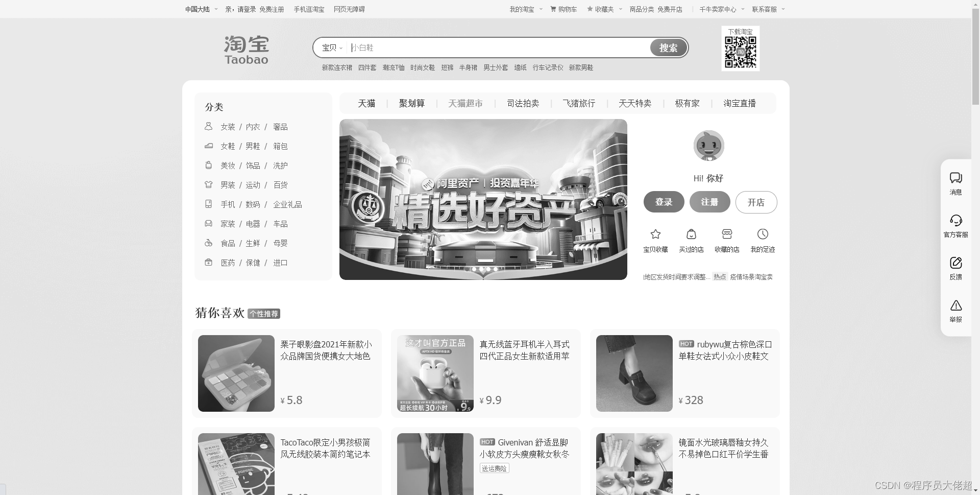The image size is (980, 495).
Task: Open 官方客服 headset icon
Action: (955, 220)
